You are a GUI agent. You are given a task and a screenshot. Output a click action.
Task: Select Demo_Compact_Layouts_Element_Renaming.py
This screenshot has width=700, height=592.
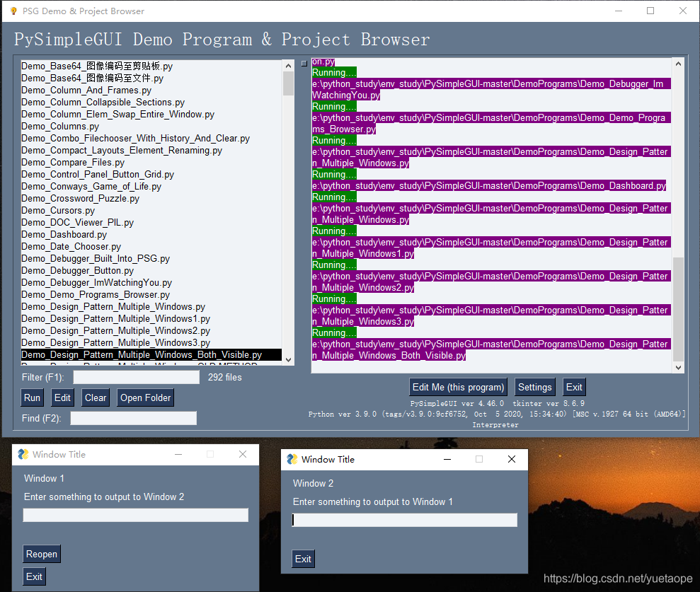tap(151, 151)
